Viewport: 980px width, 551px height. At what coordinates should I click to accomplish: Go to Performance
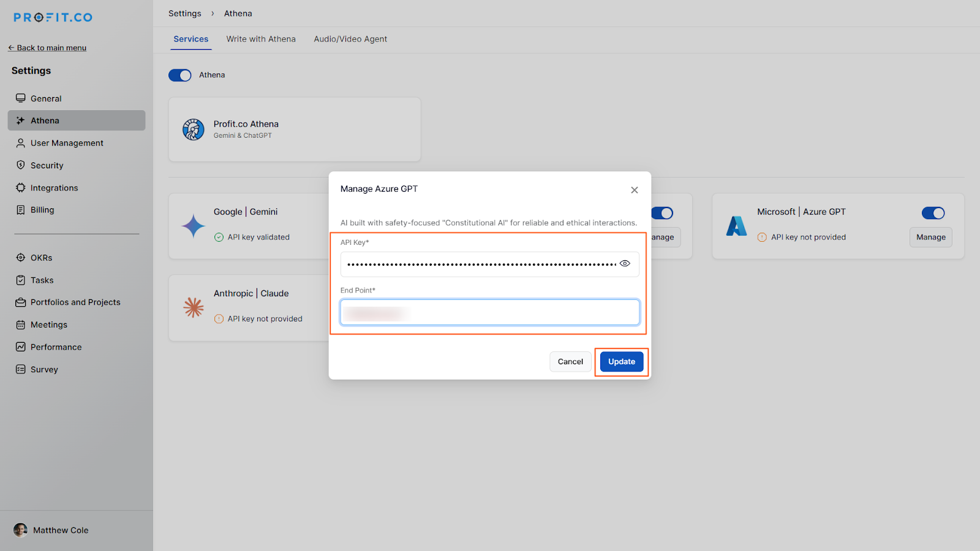[x=77, y=347]
